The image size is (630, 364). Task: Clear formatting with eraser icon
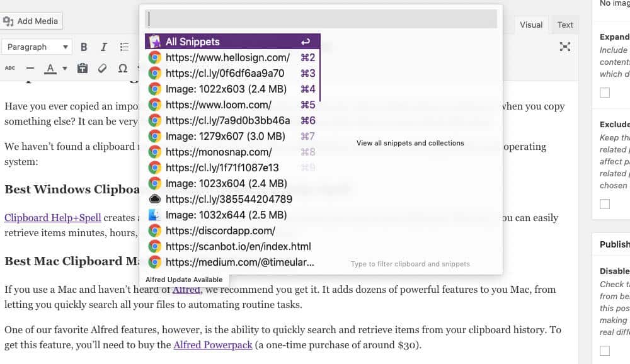coord(102,68)
